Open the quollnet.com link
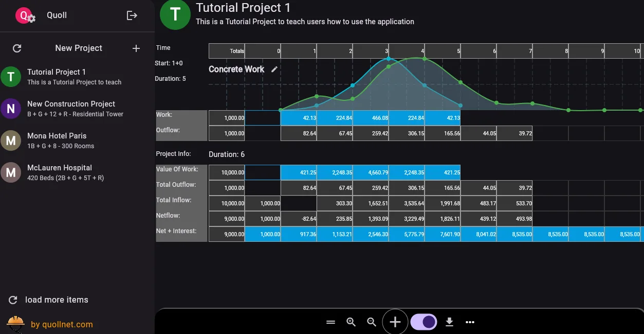Image resolution: width=644 pixels, height=334 pixels. [62, 324]
